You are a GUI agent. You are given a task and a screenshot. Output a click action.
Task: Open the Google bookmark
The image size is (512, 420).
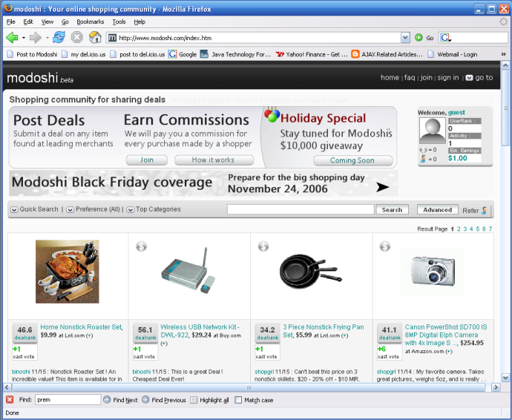point(183,54)
